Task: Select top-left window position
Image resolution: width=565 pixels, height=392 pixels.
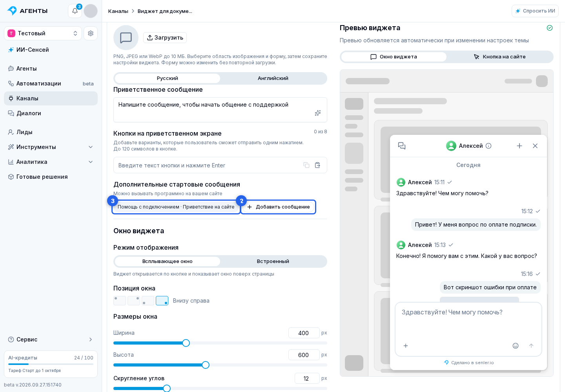Action: (x=120, y=301)
